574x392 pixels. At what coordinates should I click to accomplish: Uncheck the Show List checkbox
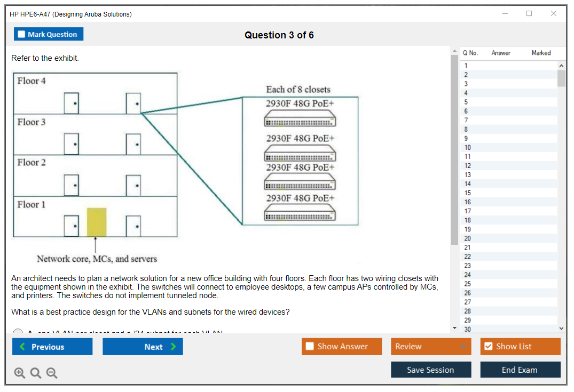488,347
